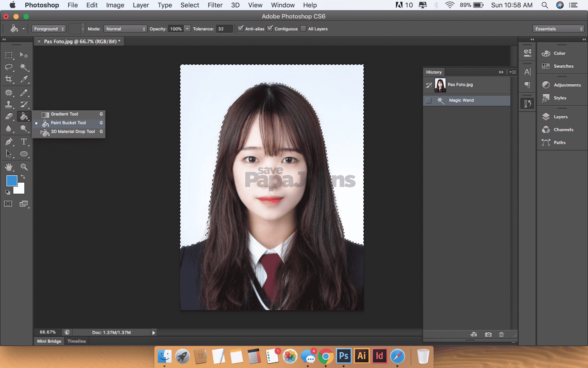The height and width of the screenshot is (368, 588).
Task: Select the Blur tool
Action: [9, 128]
